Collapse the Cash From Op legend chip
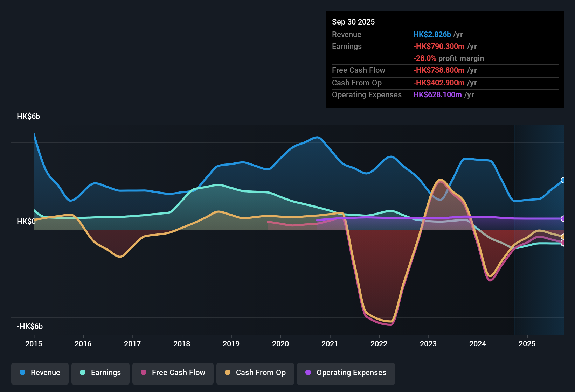 point(255,373)
